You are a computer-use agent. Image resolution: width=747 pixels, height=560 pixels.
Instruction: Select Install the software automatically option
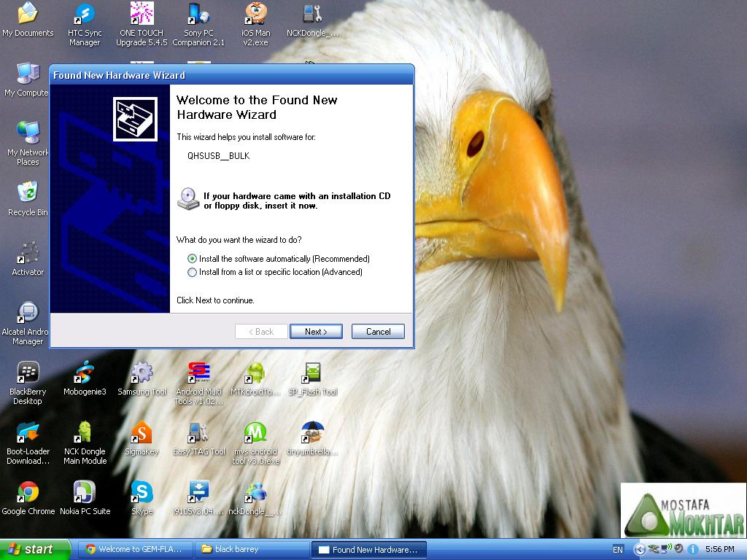click(x=278, y=259)
